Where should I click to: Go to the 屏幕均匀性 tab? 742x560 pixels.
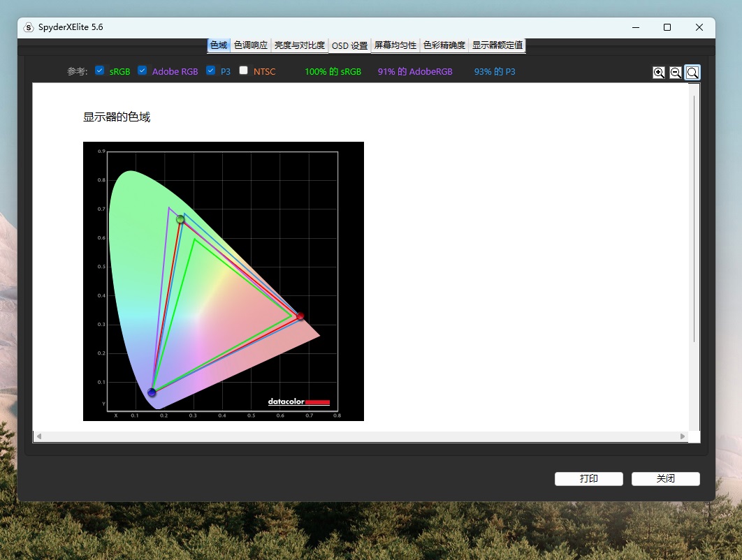click(395, 45)
